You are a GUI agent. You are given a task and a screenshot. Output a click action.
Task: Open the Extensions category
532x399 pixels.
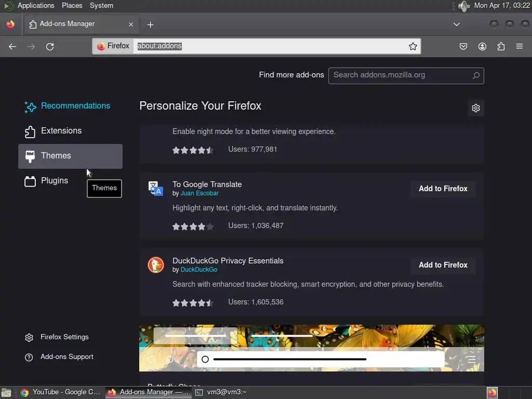tap(70, 131)
